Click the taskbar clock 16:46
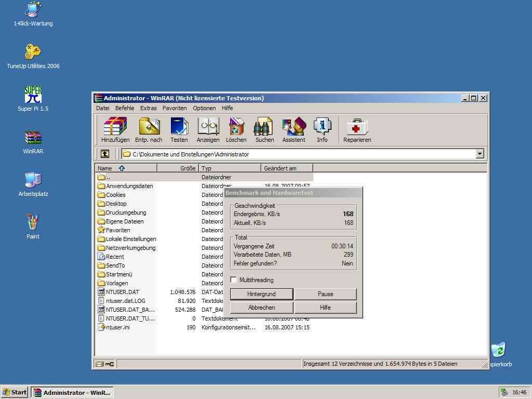 point(520,392)
